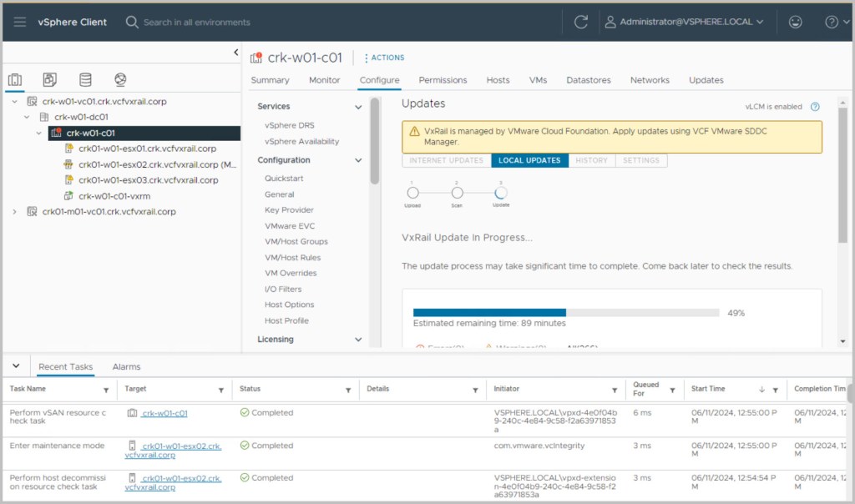
Task: Open the Networking inventory view icon
Action: point(120,80)
